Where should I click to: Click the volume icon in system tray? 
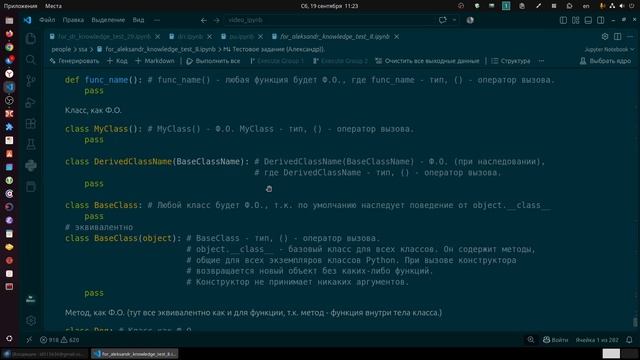622,6
